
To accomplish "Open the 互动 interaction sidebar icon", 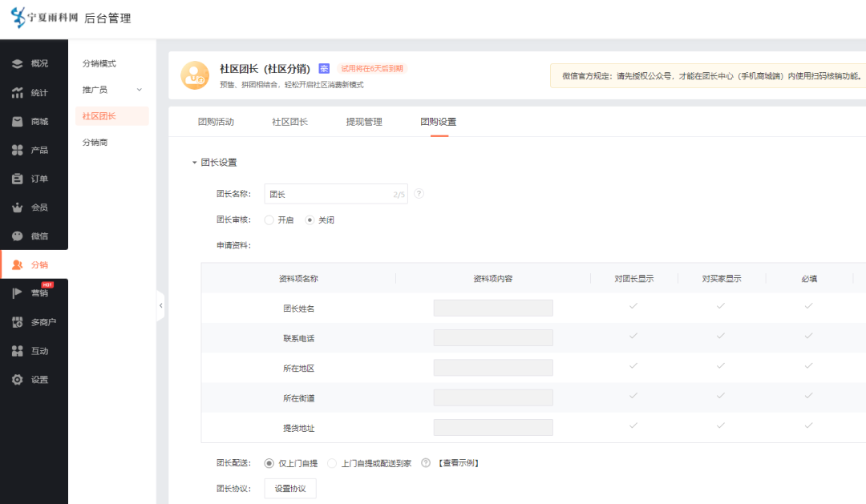I will 17,350.
